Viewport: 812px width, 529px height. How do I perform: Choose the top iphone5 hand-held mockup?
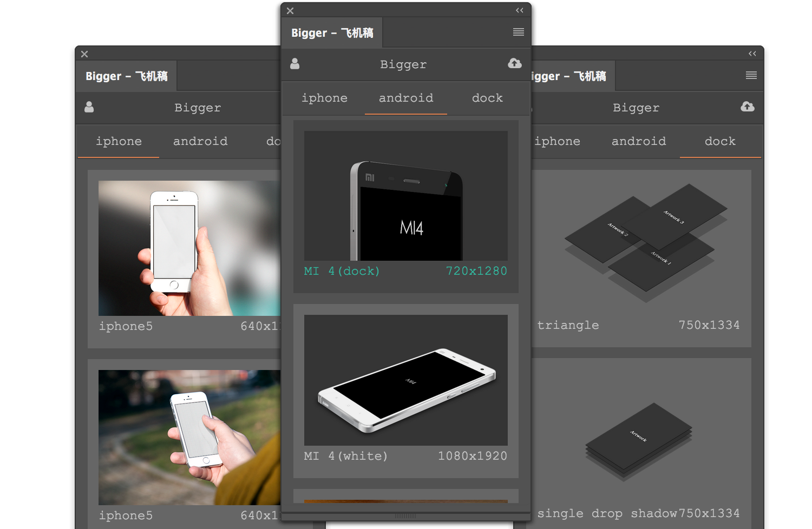point(189,248)
